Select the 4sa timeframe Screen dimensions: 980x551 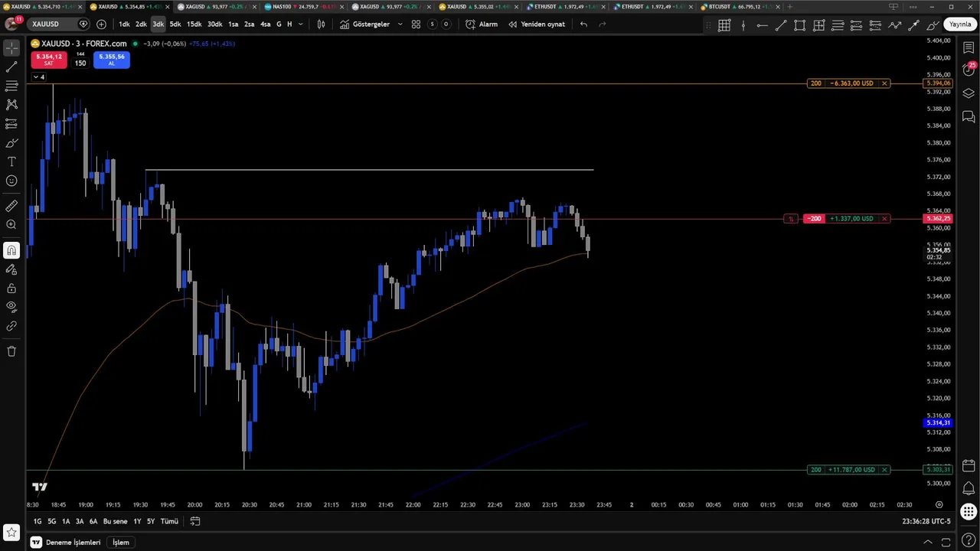pos(265,24)
